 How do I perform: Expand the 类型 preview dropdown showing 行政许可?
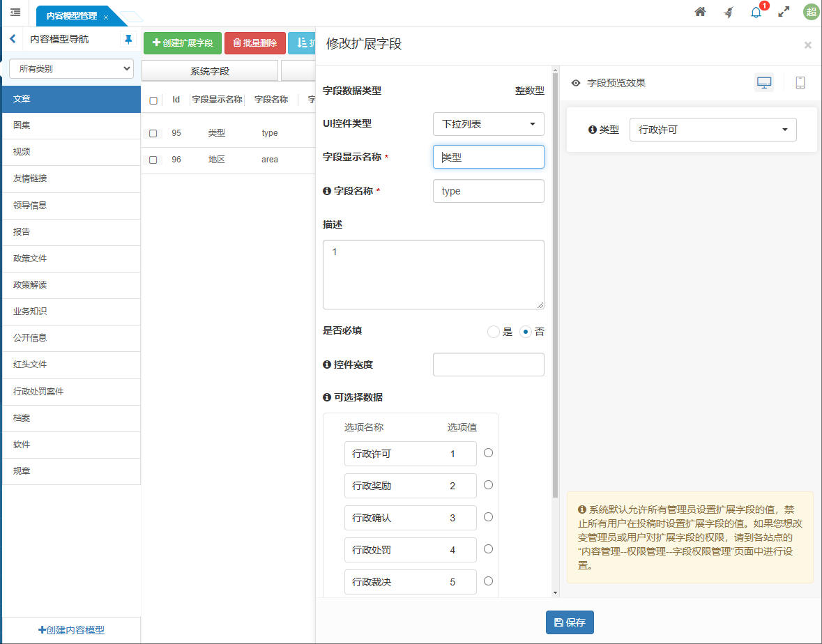[713, 129]
